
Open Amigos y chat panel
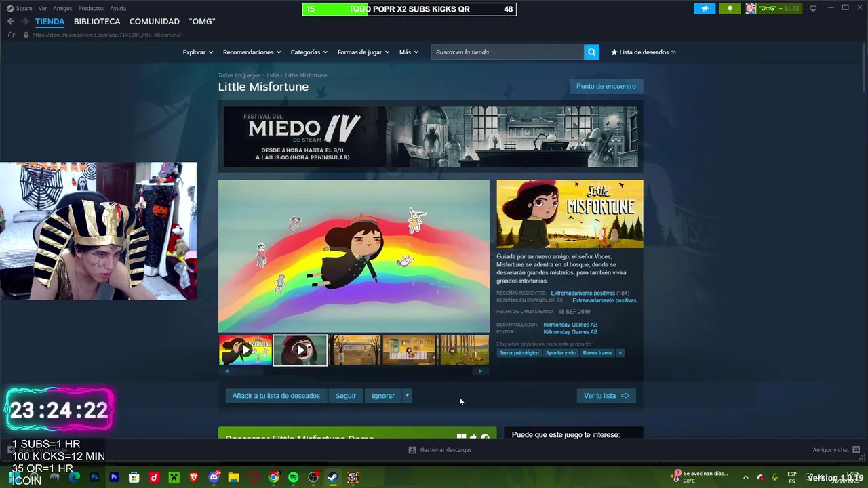[x=836, y=450]
